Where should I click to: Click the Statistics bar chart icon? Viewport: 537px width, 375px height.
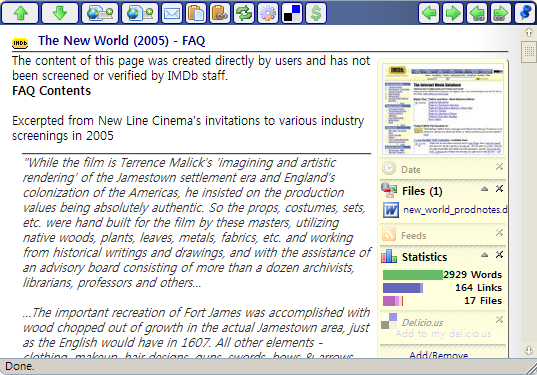point(389,256)
